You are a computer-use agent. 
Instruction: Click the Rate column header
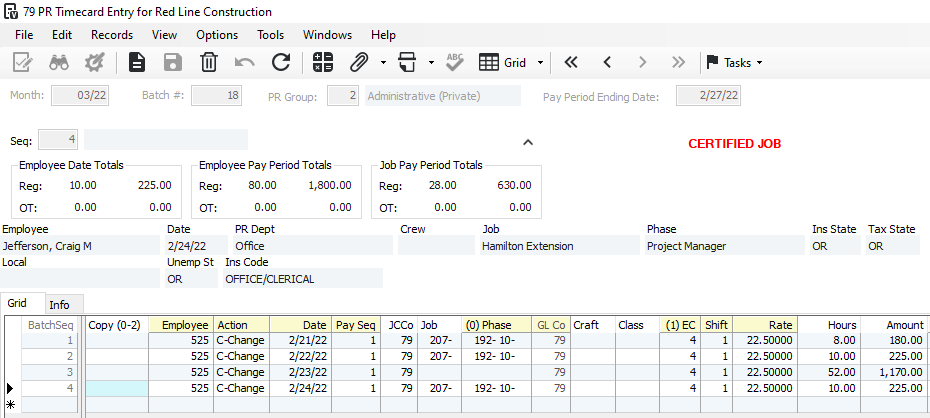pos(764,325)
